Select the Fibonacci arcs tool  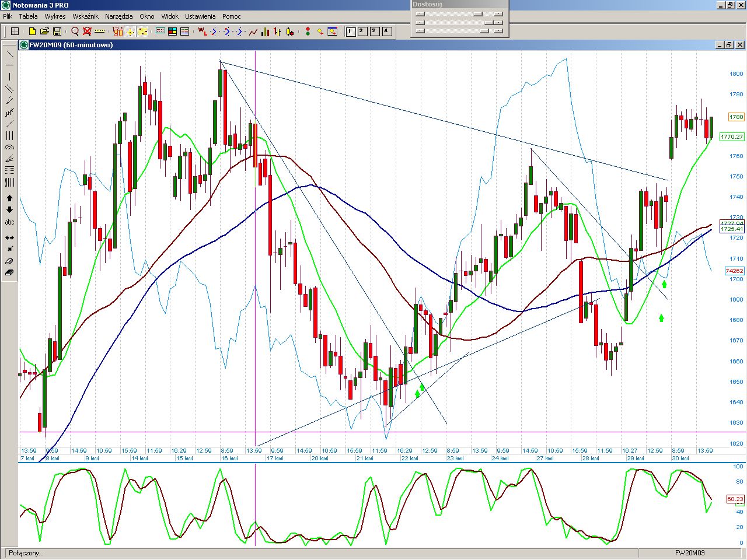10,147
